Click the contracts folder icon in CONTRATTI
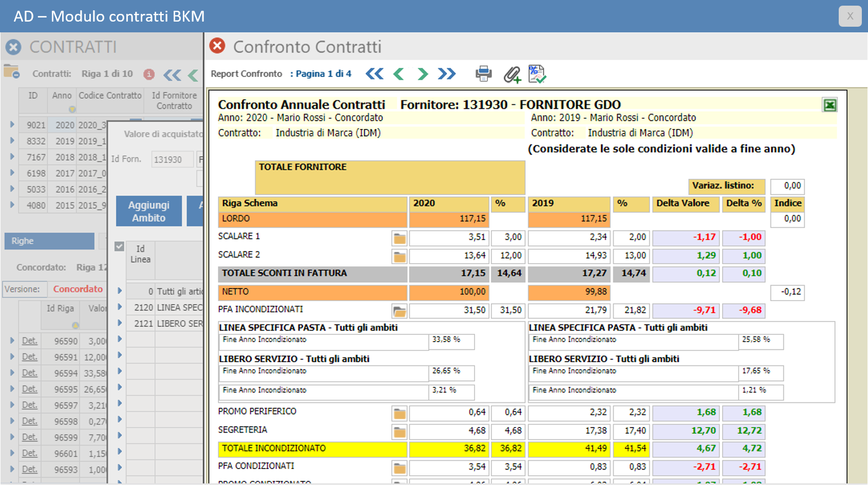Viewport: 868px width, 485px height. pos(11,71)
